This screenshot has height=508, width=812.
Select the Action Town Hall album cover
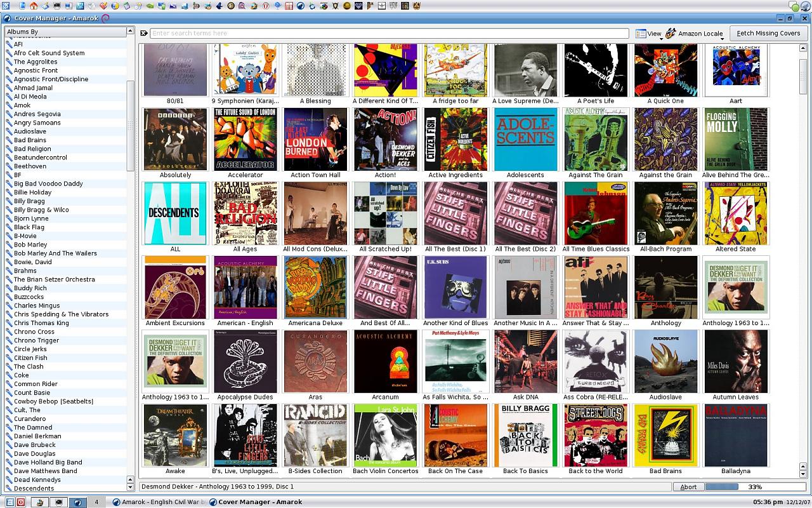coord(315,139)
